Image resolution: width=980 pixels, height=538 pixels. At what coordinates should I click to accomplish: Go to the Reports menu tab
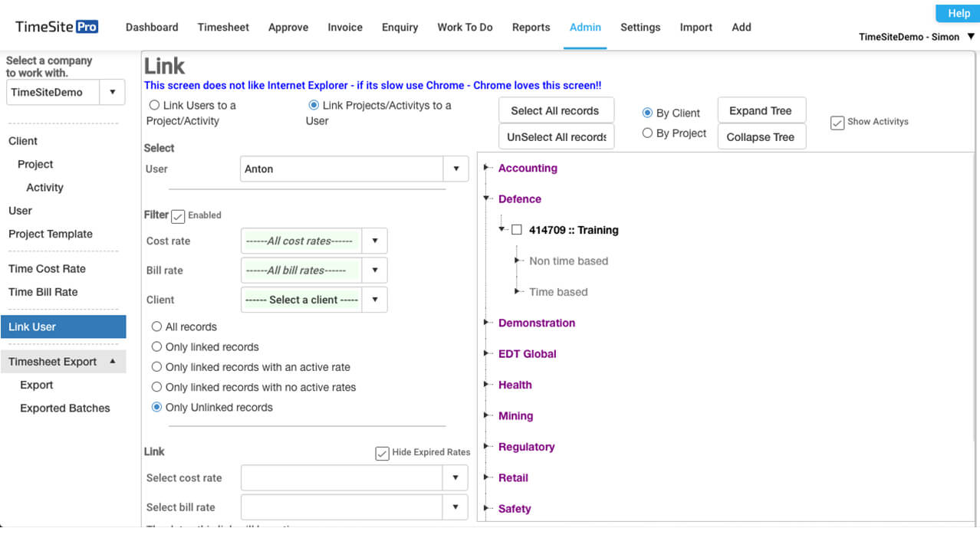tap(531, 27)
